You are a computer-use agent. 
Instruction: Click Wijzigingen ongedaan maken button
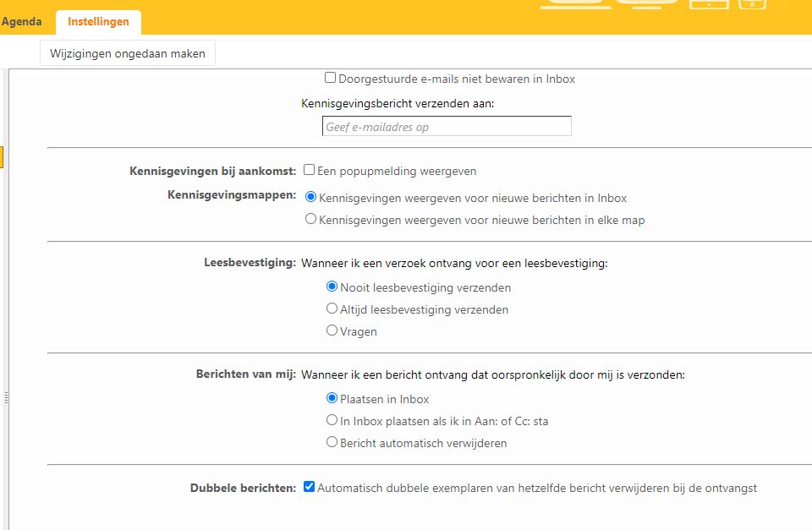(x=128, y=53)
